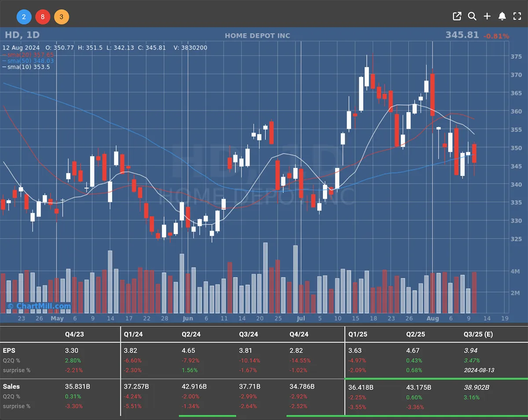
Task: Click the May date axis label
Action: pyautogui.click(x=57, y=318)
